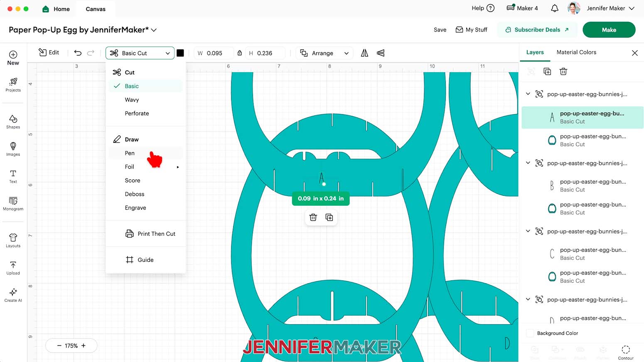Click the New project icon in sidebar
The width and height of the screenshot is (644, 362).
click(13, 58)
